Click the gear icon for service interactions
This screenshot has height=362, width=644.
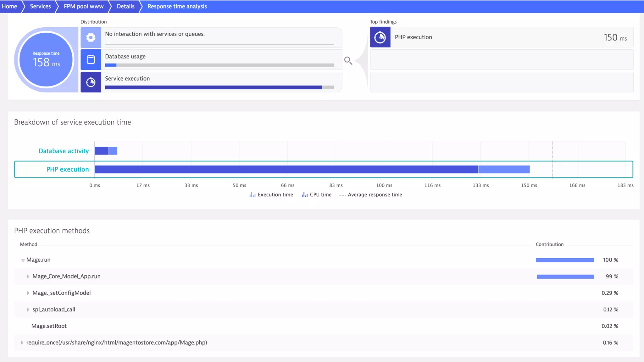91,37
